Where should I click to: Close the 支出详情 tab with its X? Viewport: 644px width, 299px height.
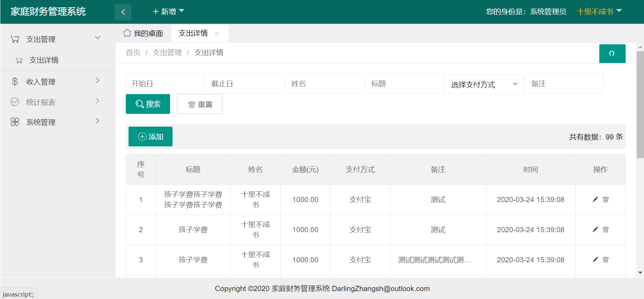[x=217, y=34]
